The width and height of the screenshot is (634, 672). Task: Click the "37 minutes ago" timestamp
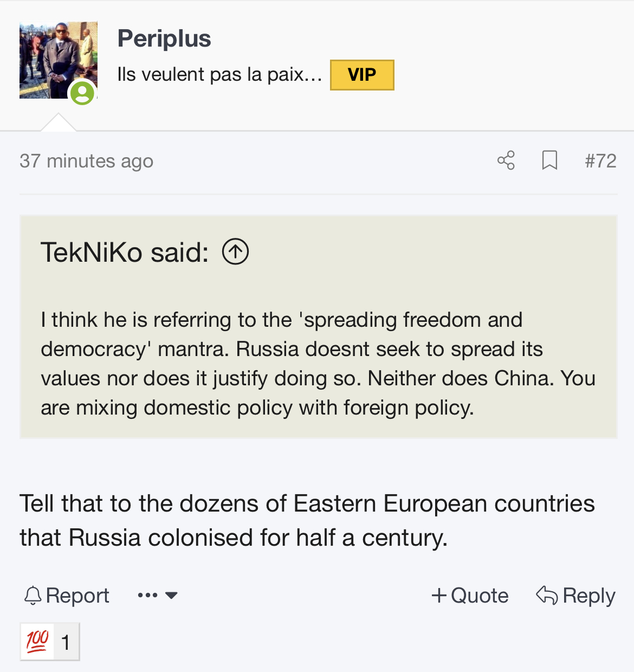point(87,161)
